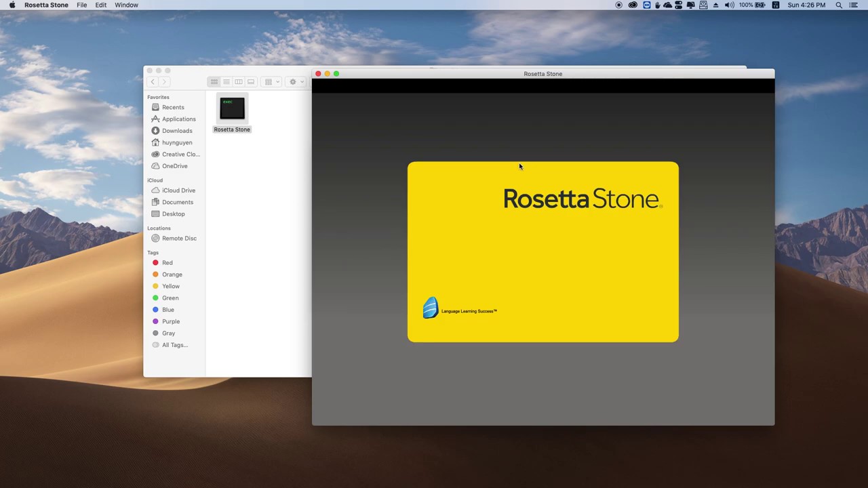
Task: Maximize the Rosetta Stone window
Action: tap(336, 73)
